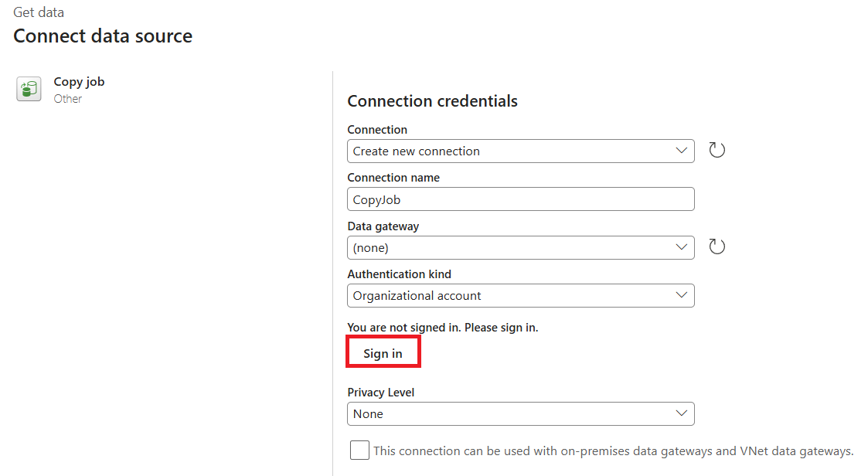Screen dimensions: 868x476
Task: Click the "Connect data source" page title
Action: 103,36
